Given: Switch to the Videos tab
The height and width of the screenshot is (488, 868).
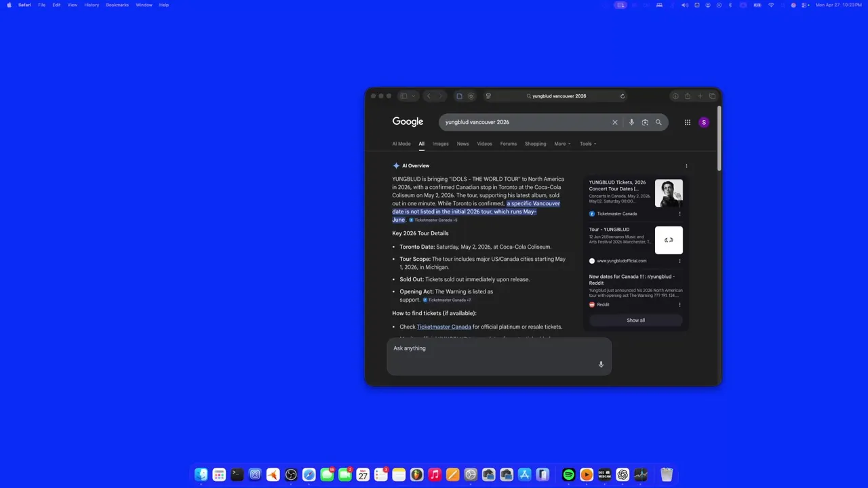Looking at the screenshot, I should (x=484, y=144).
